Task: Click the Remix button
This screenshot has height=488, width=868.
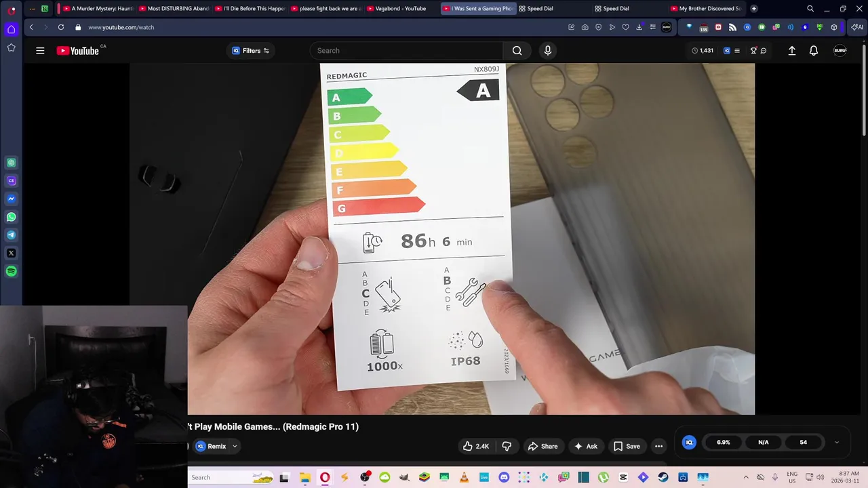Action: (211, 446)
